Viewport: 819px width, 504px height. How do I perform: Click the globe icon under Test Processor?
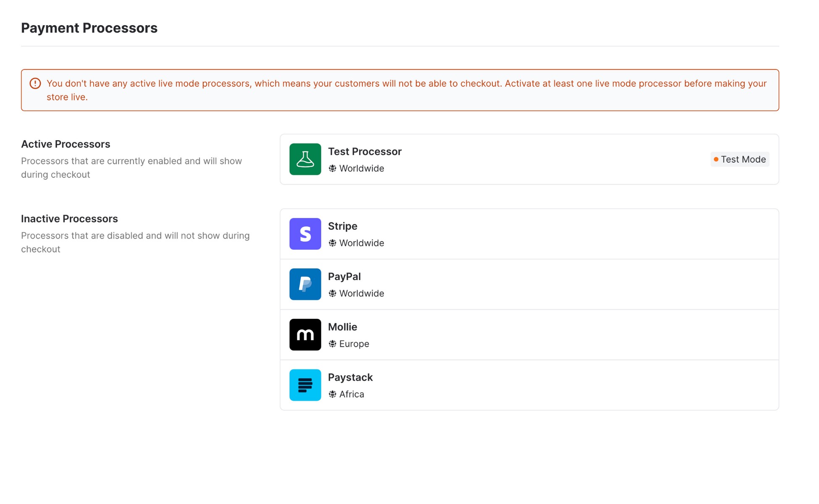tap(332, 168)
